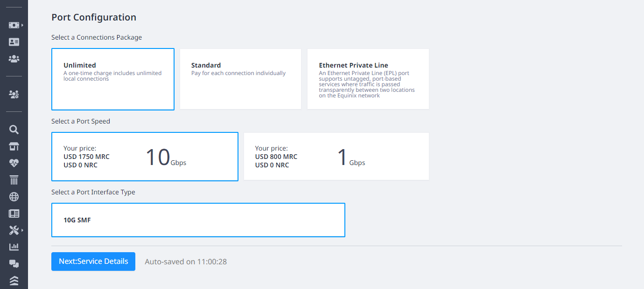
Task: Click the pillar column icon in sidebar
Action: tap(14, 180)
